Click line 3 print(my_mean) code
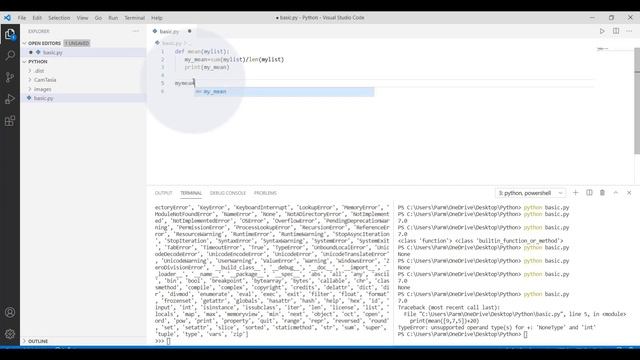The height and width of the screenshot is (360, 640). [207, 67]
